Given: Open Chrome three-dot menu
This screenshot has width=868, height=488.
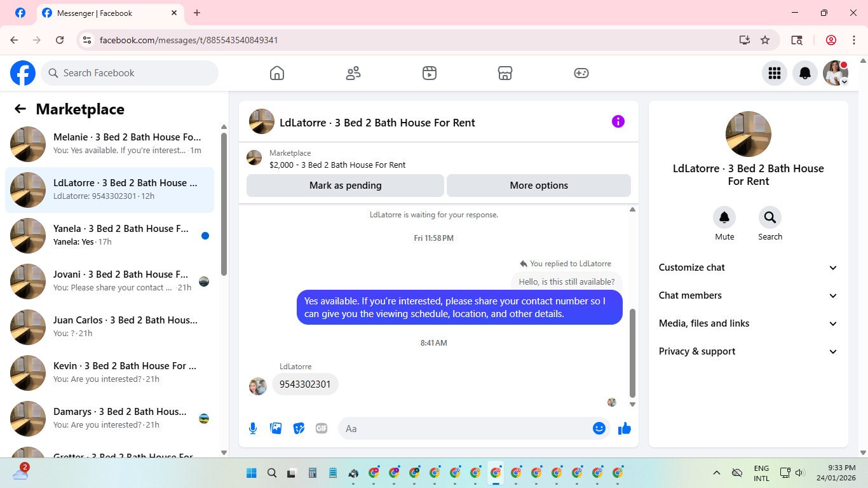Looking at the screenshot, I should (x=854, y=40).
